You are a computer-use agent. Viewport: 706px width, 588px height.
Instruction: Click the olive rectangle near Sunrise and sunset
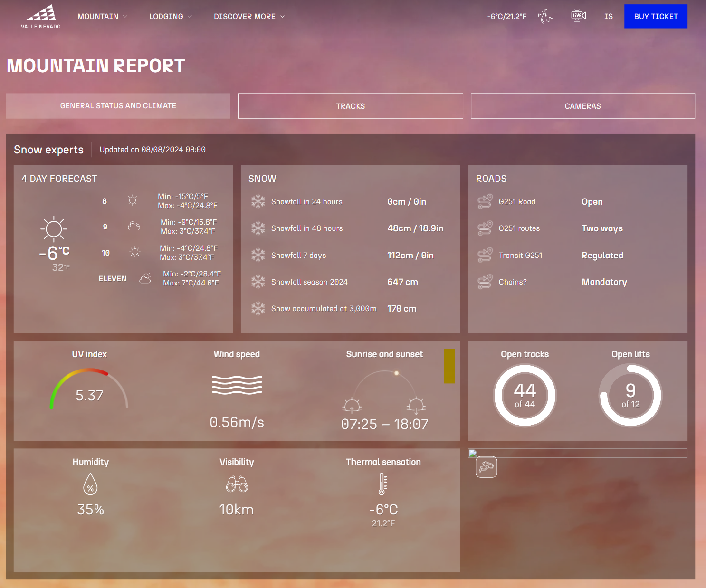[449, 366]
